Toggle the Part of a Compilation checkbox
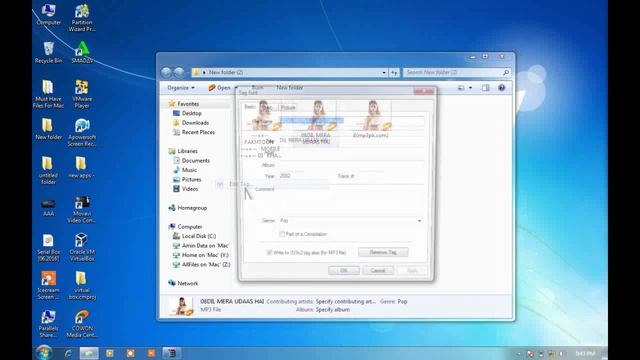640x360 pixels. click(282, 234)
